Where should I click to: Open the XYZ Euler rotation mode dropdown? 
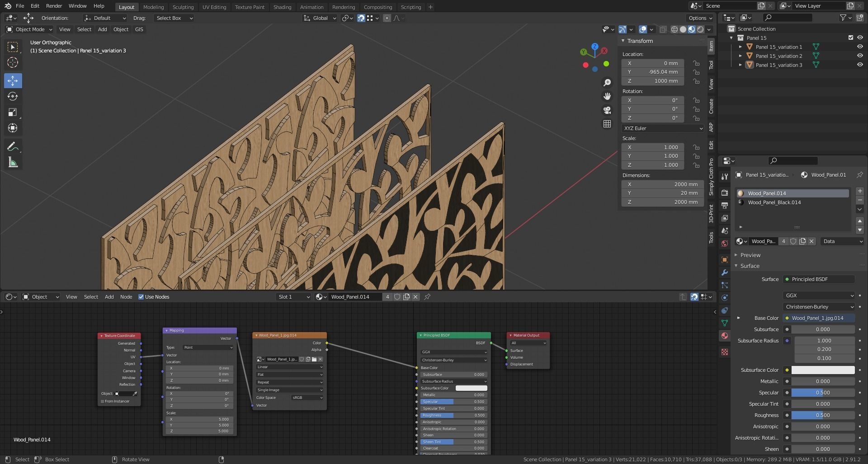pyautogui.click(x=663, y=128)
